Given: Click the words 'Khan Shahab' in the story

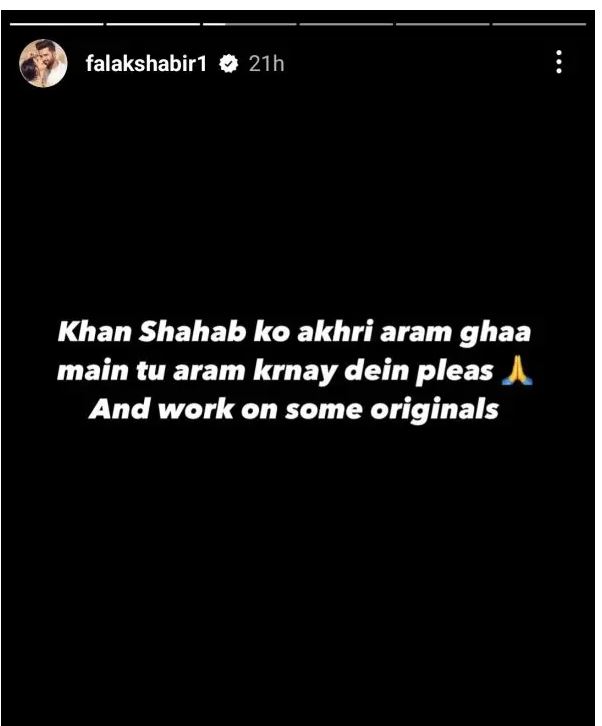Looking at the screenshot, I should (x=151, y=332).
